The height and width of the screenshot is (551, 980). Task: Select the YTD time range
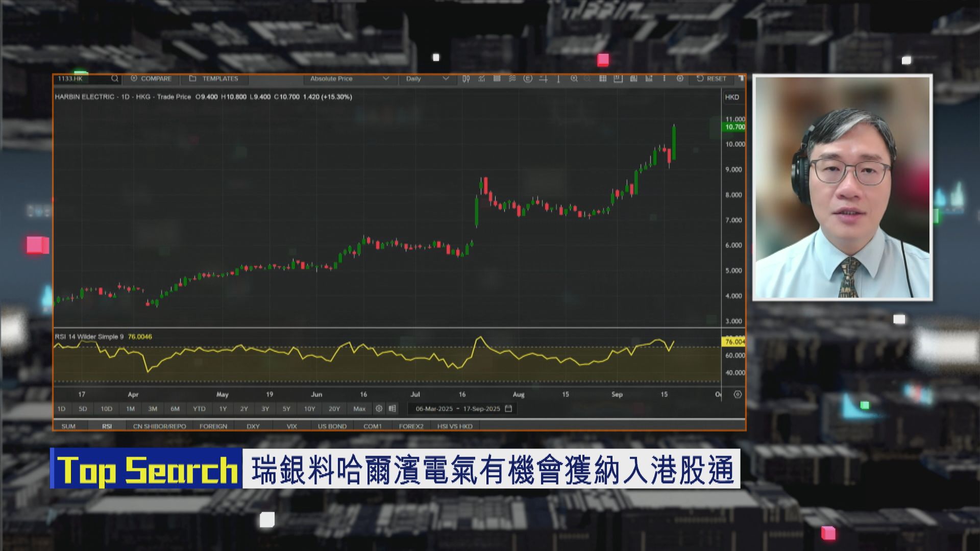coord(199,409)
